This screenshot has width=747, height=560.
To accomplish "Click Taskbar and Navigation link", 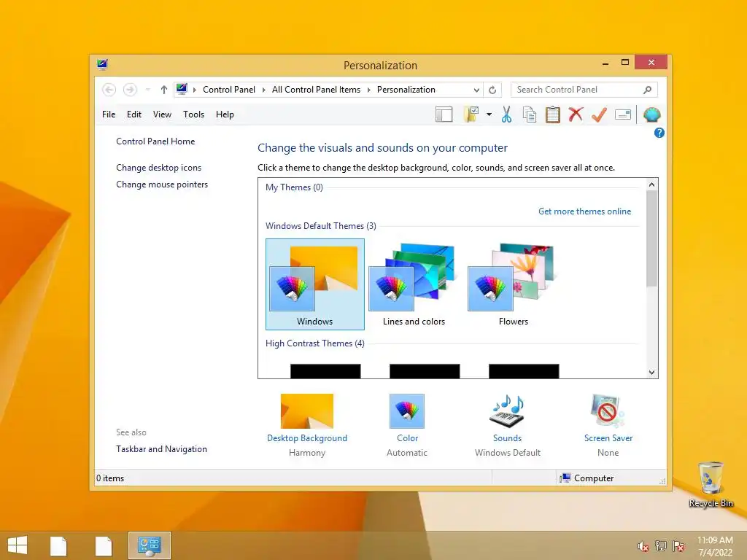I will [161, 449].
